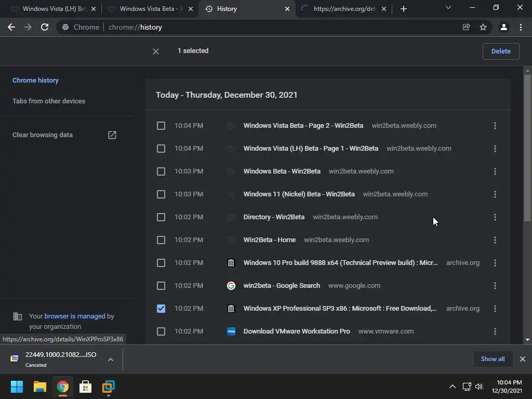Show hidden system tray icons
The height and width of the screenshot is (399, 532).
(453, 387)
